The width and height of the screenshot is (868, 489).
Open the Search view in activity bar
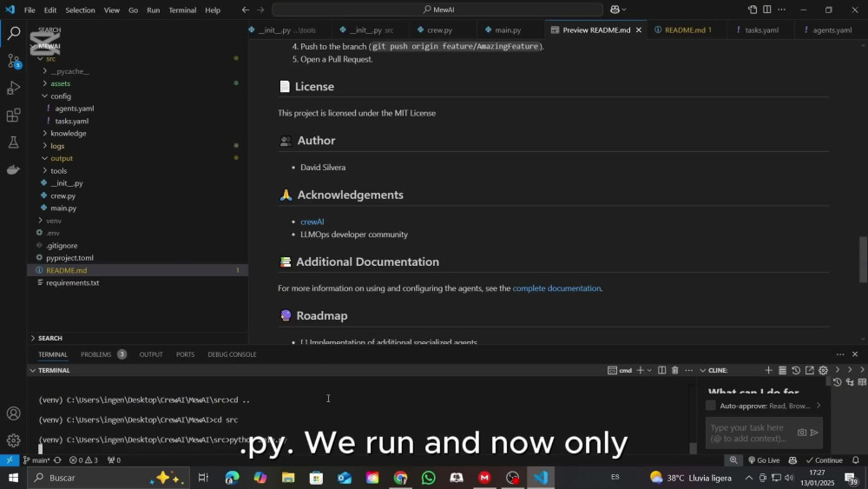(14, 33)
